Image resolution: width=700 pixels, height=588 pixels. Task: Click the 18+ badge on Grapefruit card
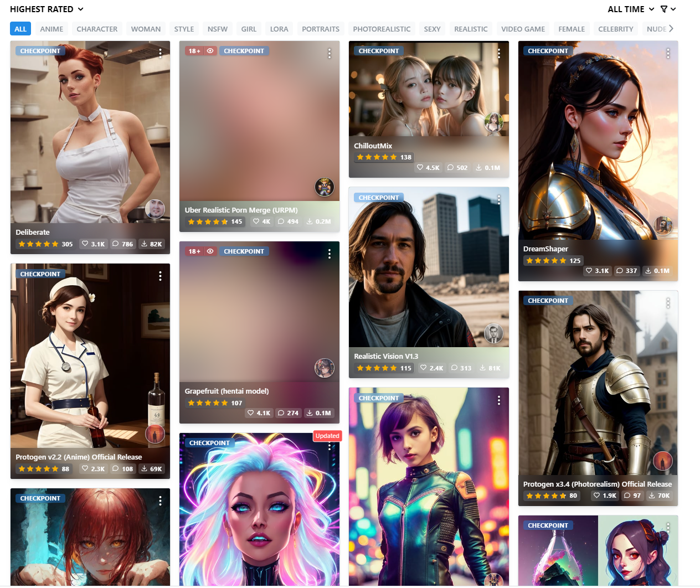click(194, 251)
